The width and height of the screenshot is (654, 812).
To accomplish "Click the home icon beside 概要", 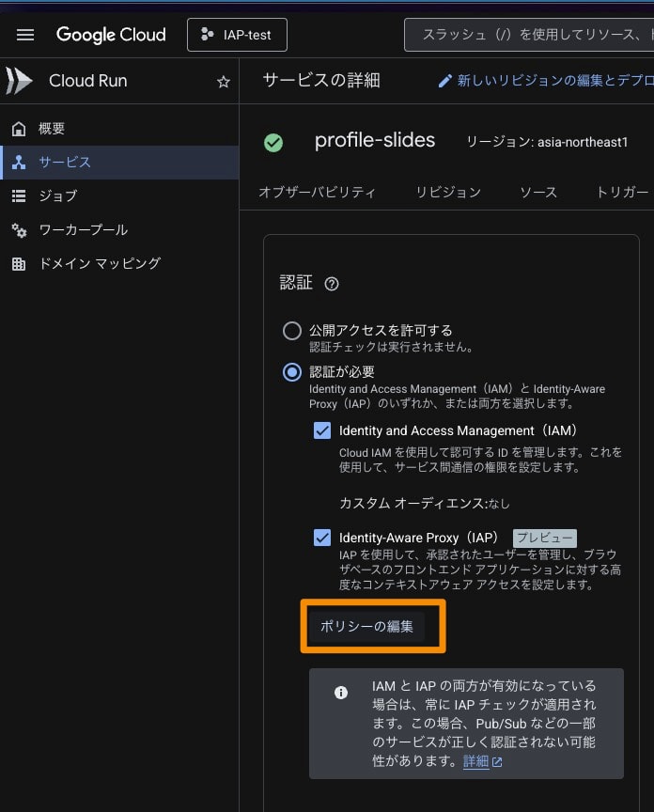I will coord(19,129).
